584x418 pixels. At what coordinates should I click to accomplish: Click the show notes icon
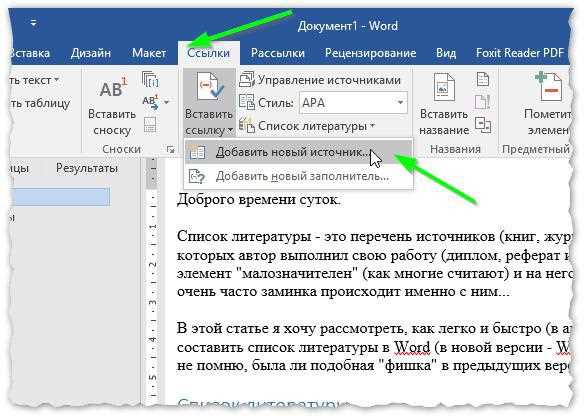(150, 125)
